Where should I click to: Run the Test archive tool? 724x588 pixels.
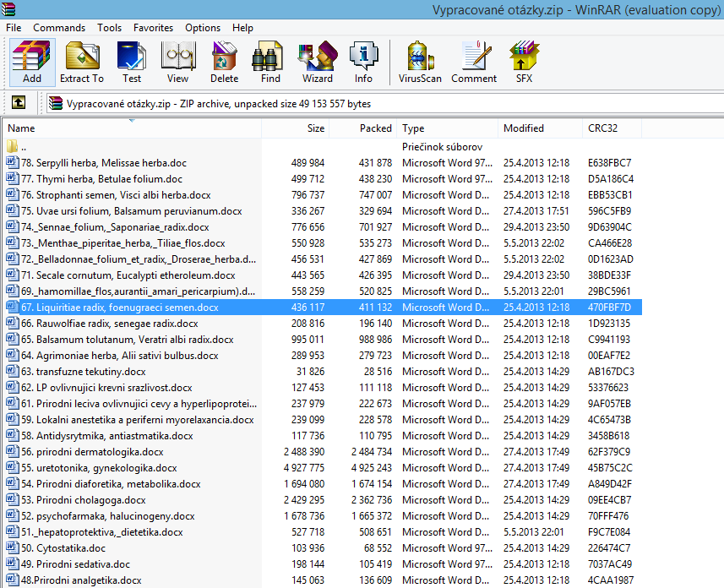(132, 63)
